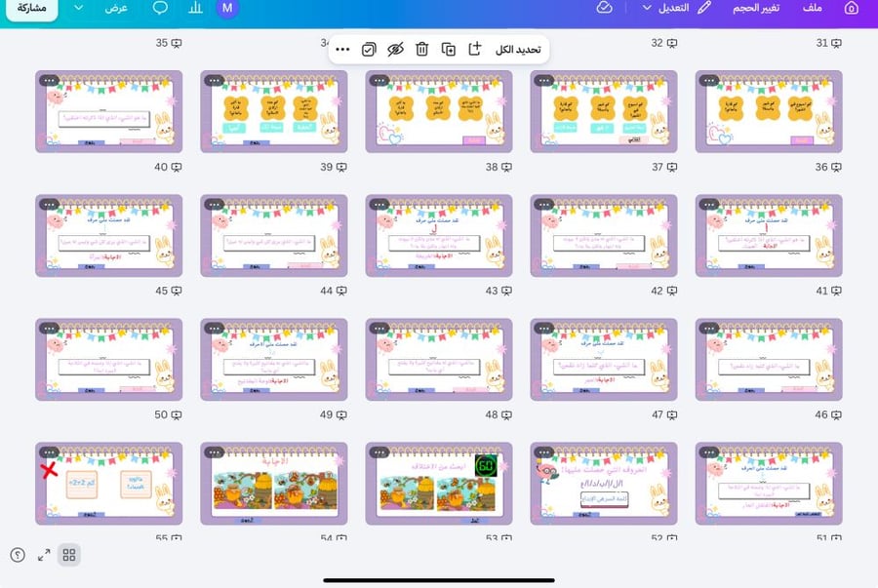The width and height of the screenshot is (878, 588).
Task: Toggle hide page with crossed-eye icon
Action: pos(395,49)
